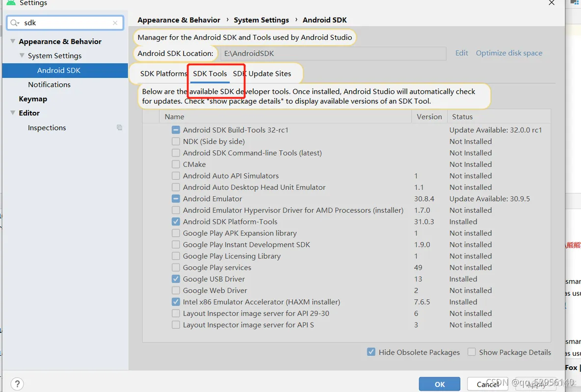Switch to the SDK Platforms tab
This screenshot has height=392, width=581.
[x=163, y=74]
